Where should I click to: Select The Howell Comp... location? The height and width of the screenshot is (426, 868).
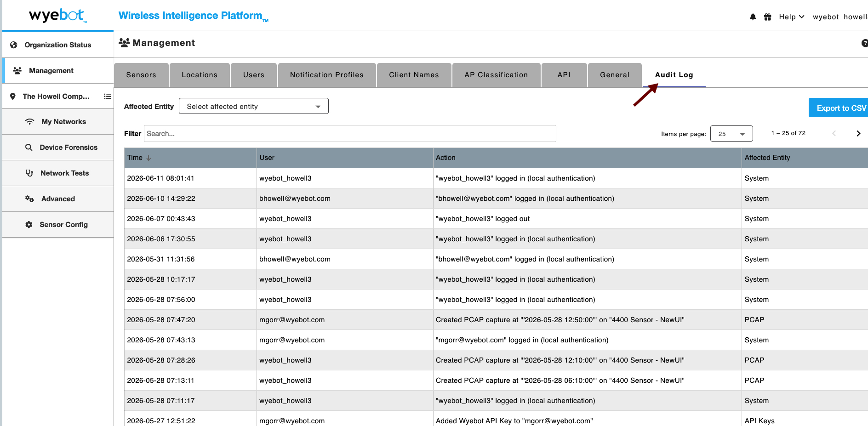56,97
